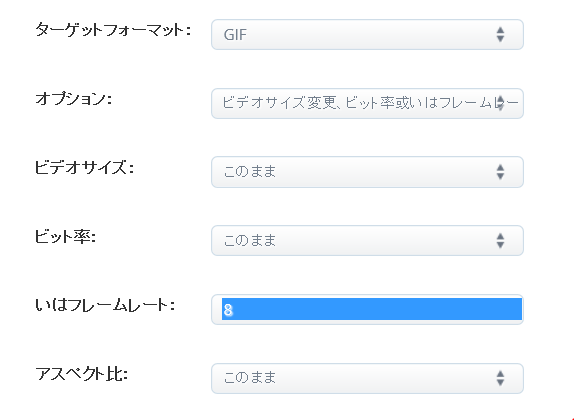The image size is (574, 420).
Task: Click the up-down arrows of the GIF selector
Action: (500, 34)
